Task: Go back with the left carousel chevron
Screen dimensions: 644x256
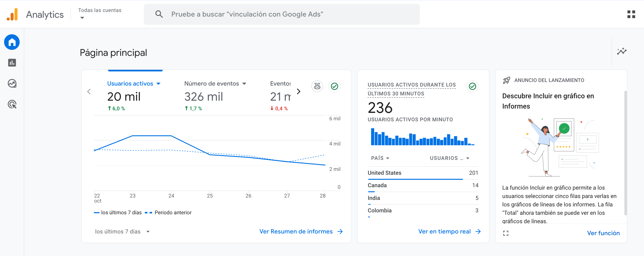Action: click(89, 92)
